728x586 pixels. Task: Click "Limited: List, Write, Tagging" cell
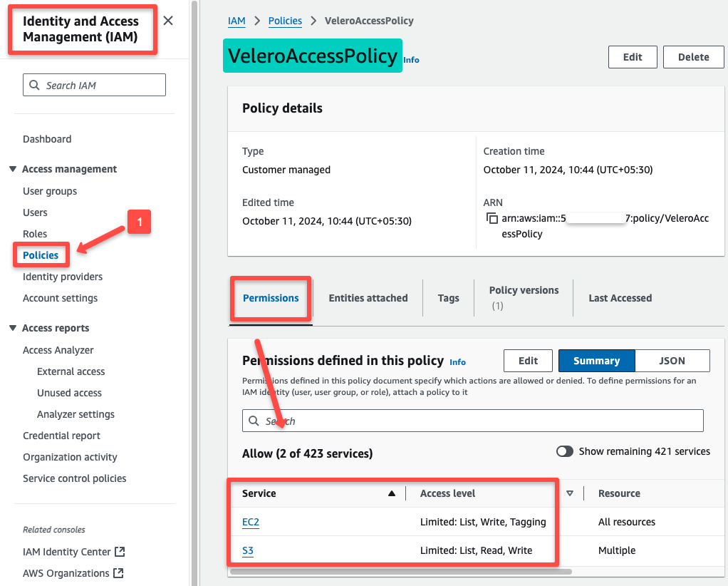point(483,522)
